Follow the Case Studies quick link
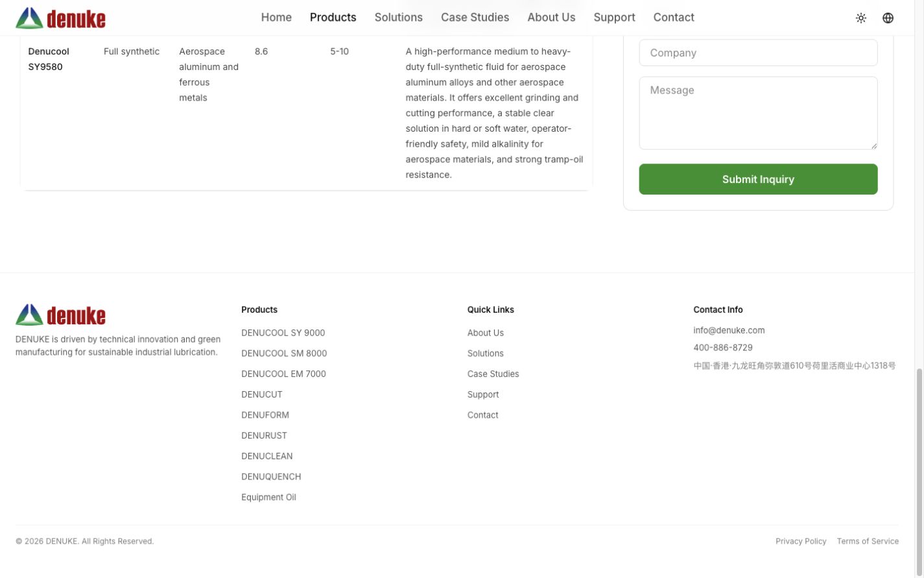The image size is (924, 578). pos(493,374)
